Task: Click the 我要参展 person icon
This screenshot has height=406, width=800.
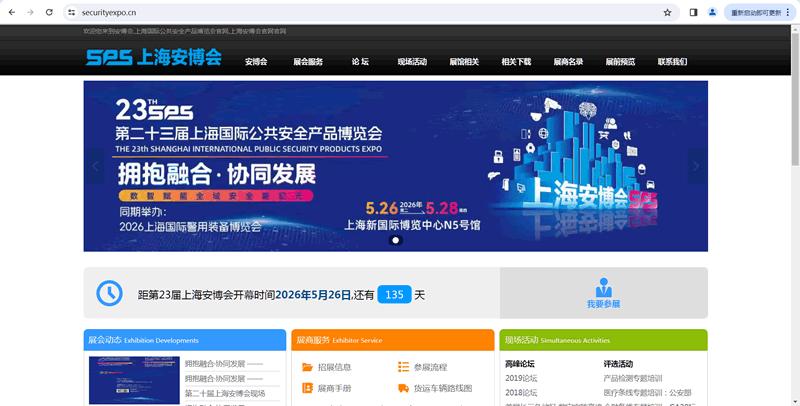Action: (x=603, y=287)
